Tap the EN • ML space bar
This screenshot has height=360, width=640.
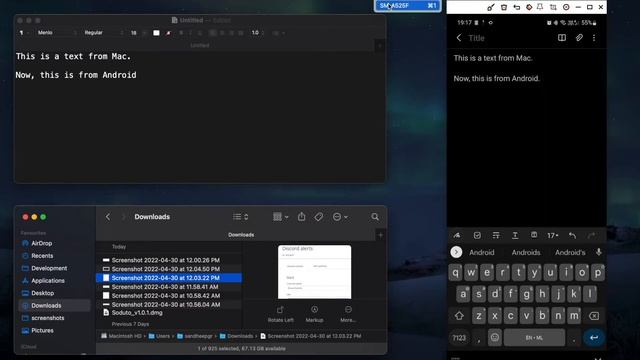[x=534, y=338]
